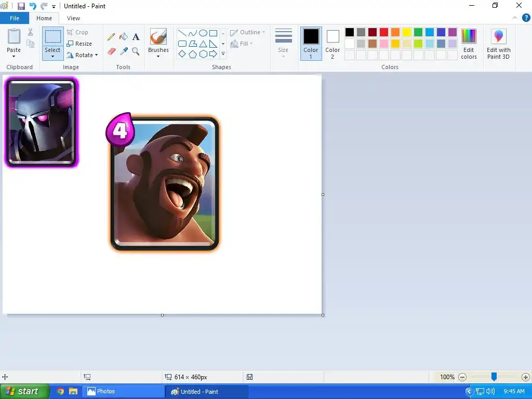Open the Outline dropdown
This screenshot has height=399, width=532.
point(247,32)
